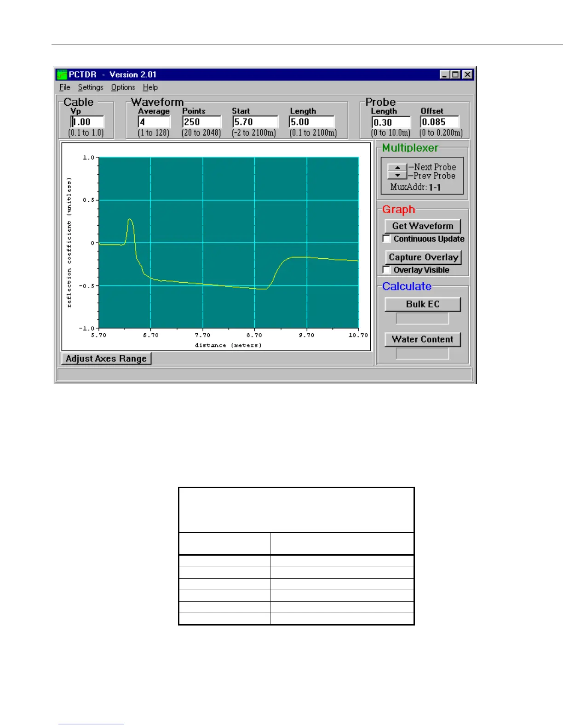
Task: Click the Waveform Average input field
Action: pos(154,122)
